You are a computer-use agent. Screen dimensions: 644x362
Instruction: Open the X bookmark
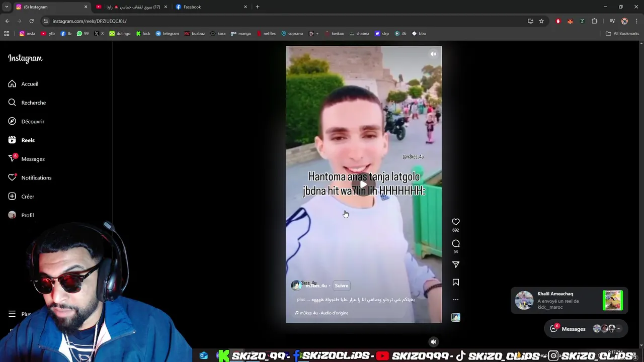[99, 34]
